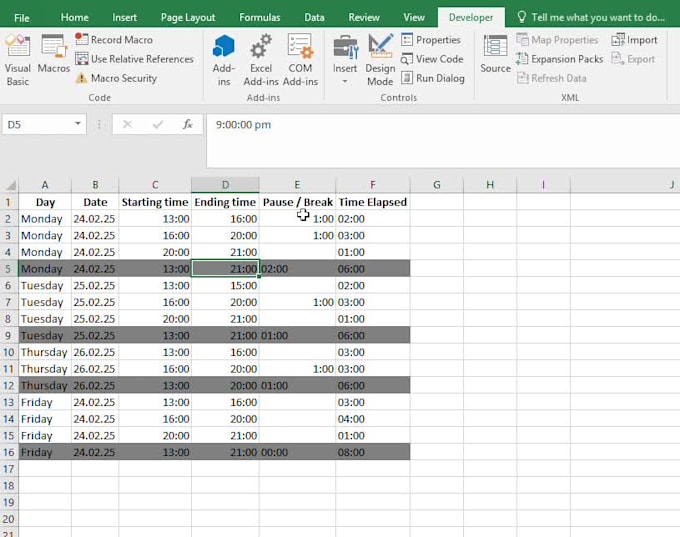This screenshot has height=537, width=680.
Task: Expand the Name Box dropdown arrow
Action: click(78, 124)
